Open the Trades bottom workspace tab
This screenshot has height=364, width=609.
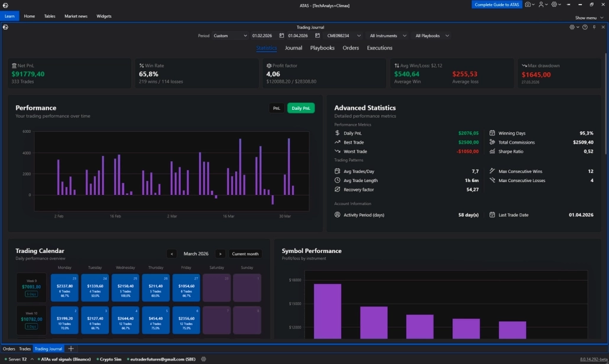pyautogui.click(x=24, y=349)
